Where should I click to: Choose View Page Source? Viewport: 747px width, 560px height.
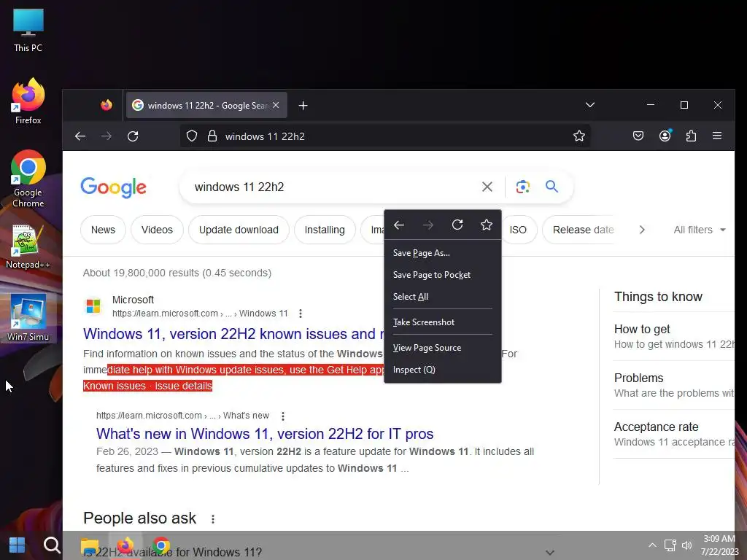tap(443, 348)
